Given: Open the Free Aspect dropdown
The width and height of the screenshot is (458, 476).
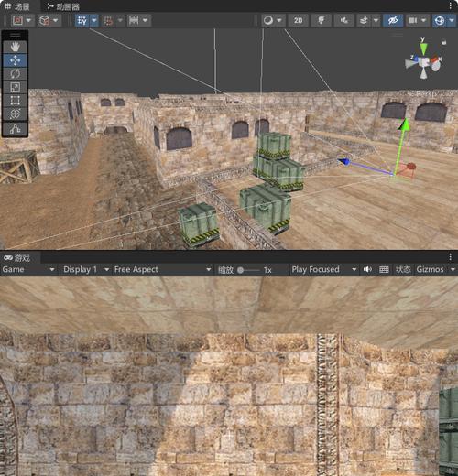Looking at the screenshot, I should 162,269.
